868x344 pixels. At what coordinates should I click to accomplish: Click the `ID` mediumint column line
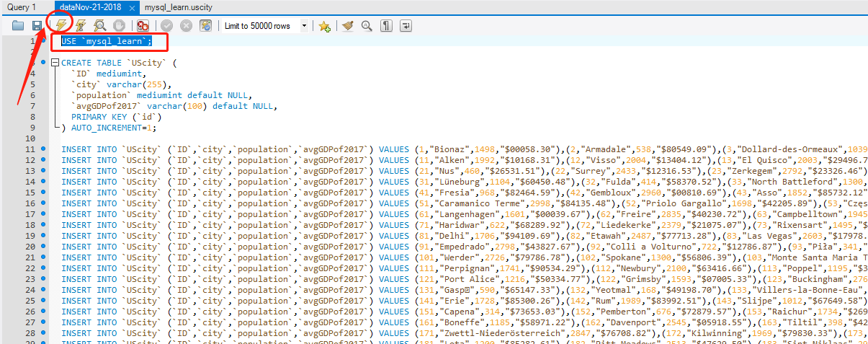click(108, 74)
